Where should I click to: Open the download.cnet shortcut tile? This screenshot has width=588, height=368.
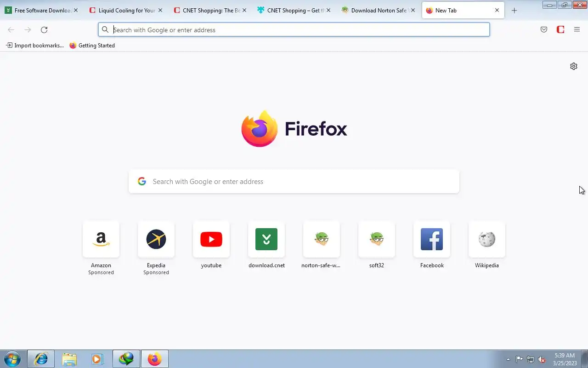[x=266, y=239]
